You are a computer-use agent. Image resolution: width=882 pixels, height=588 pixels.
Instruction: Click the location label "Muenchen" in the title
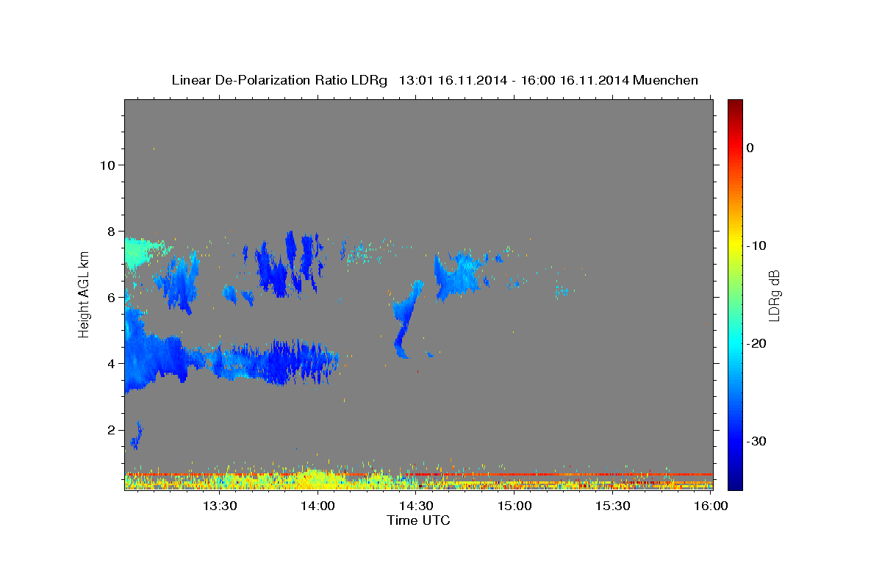click(x=666, y=80)
